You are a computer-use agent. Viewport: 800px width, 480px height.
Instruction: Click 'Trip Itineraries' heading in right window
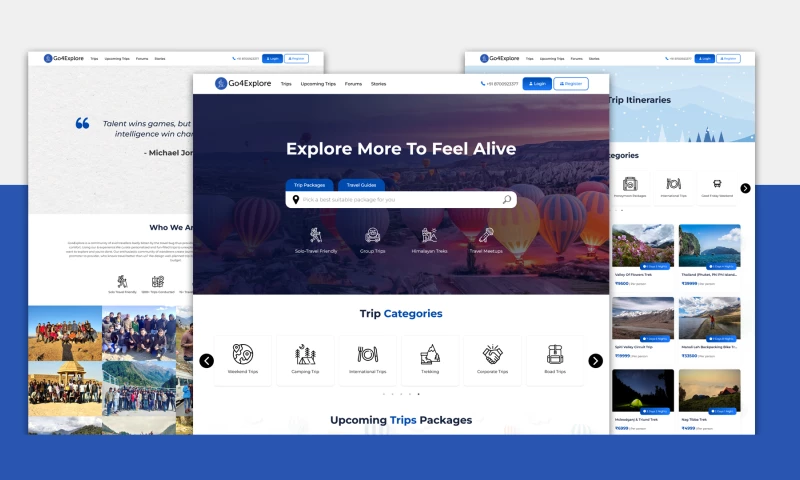(x=640, y=100)
